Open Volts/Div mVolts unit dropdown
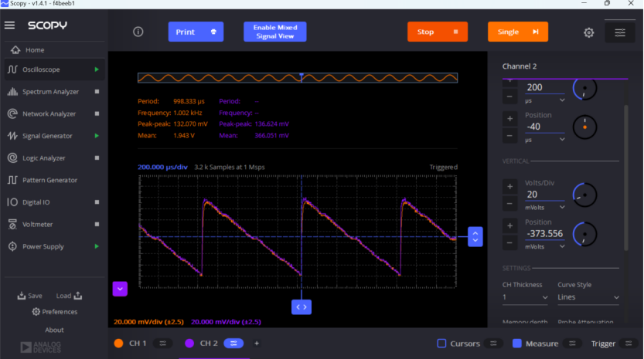 (544, 208)
